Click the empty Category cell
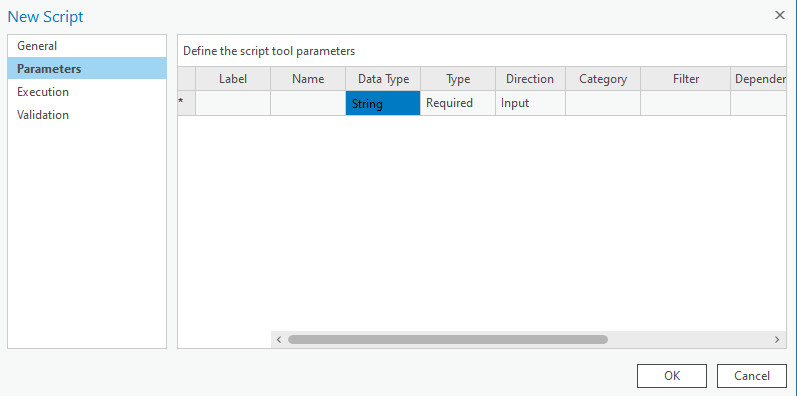 pyautogui.click(x=603, y=103)
